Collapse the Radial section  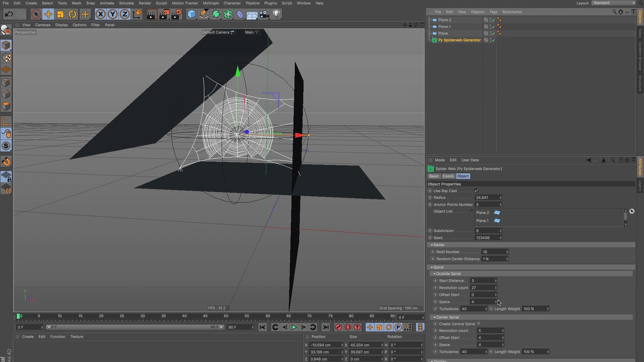(432, 245)
